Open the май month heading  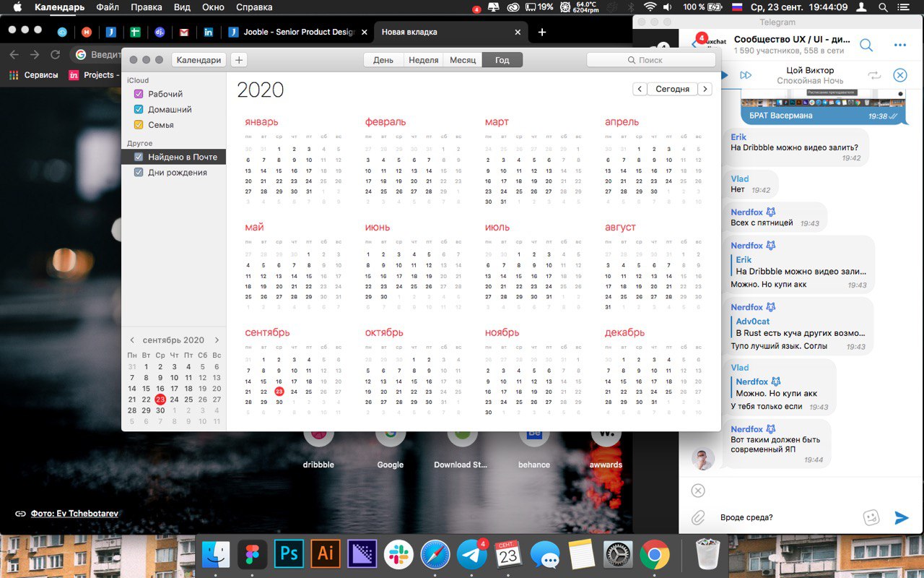[x=255, y=228]
